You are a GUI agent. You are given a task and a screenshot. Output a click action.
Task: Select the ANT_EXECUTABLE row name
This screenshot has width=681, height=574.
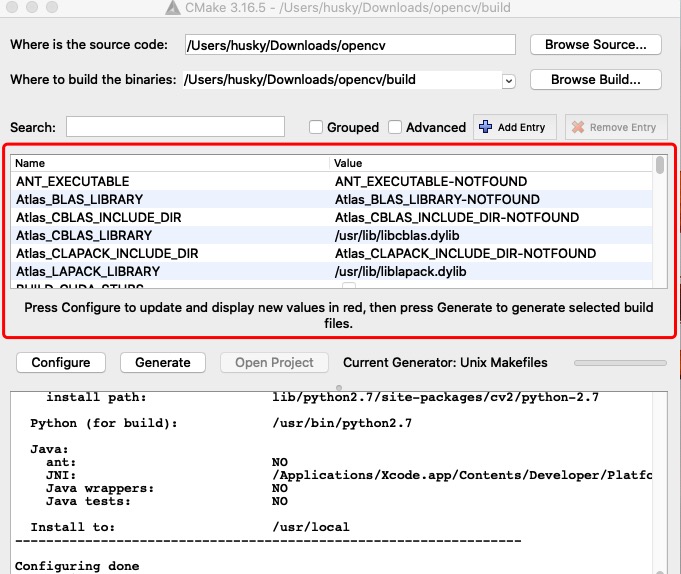click(x=73, y=181)
